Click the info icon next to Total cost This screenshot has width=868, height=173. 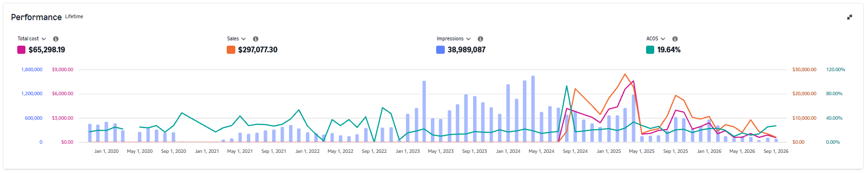coord(56,39)
